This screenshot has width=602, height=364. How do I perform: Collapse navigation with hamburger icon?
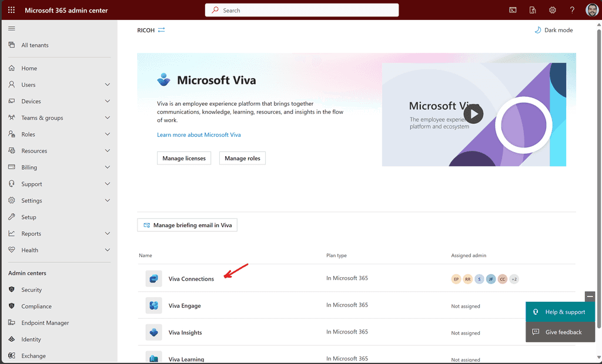pyautogui.click(x=12, y=28)
